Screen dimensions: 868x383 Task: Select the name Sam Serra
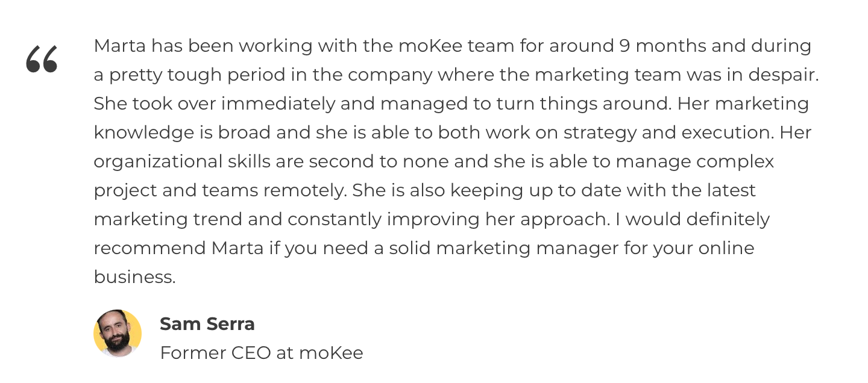click(x=207, y=324)
